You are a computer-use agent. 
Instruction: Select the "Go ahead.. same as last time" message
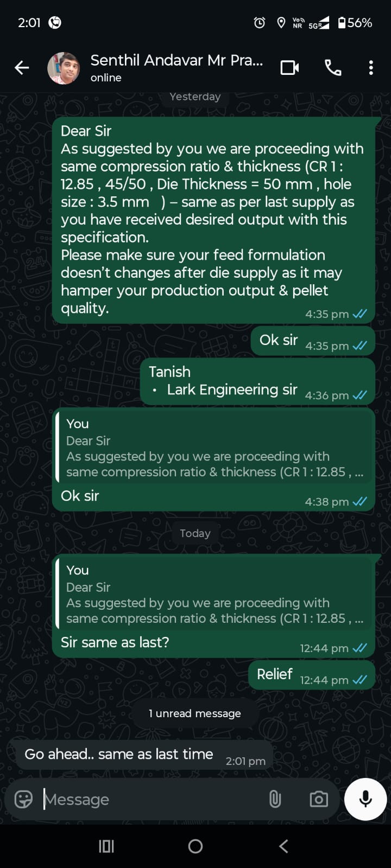[119, 754]
